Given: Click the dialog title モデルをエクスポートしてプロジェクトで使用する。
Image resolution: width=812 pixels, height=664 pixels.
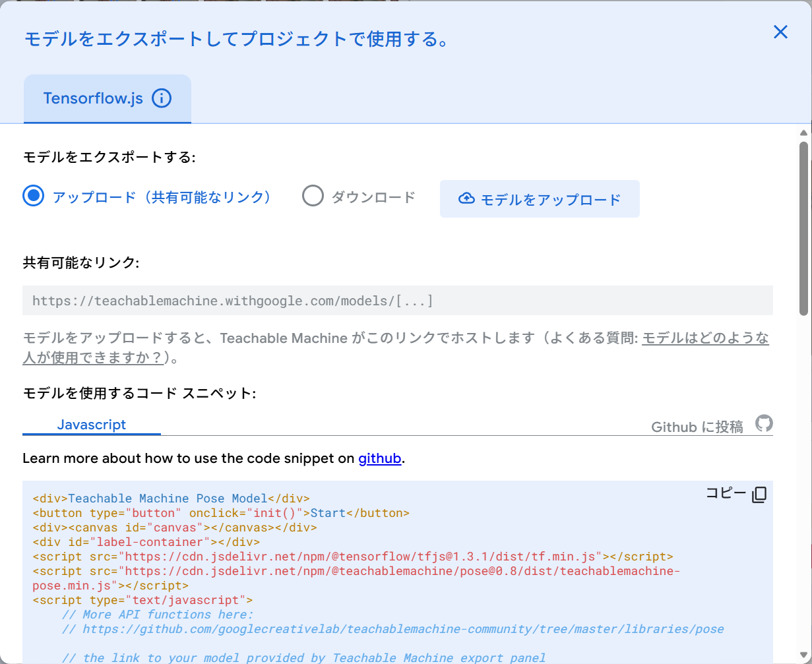Looking at the screenshot, I should [237, 39].
